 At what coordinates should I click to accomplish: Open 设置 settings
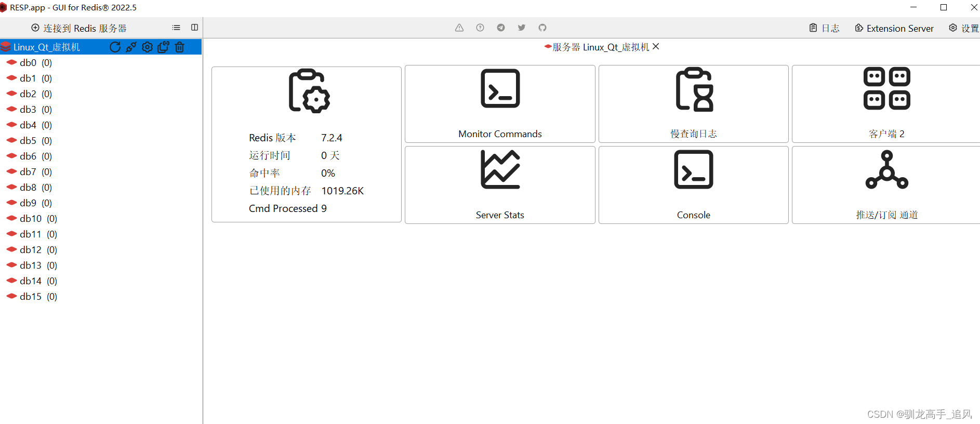[964, 28]
